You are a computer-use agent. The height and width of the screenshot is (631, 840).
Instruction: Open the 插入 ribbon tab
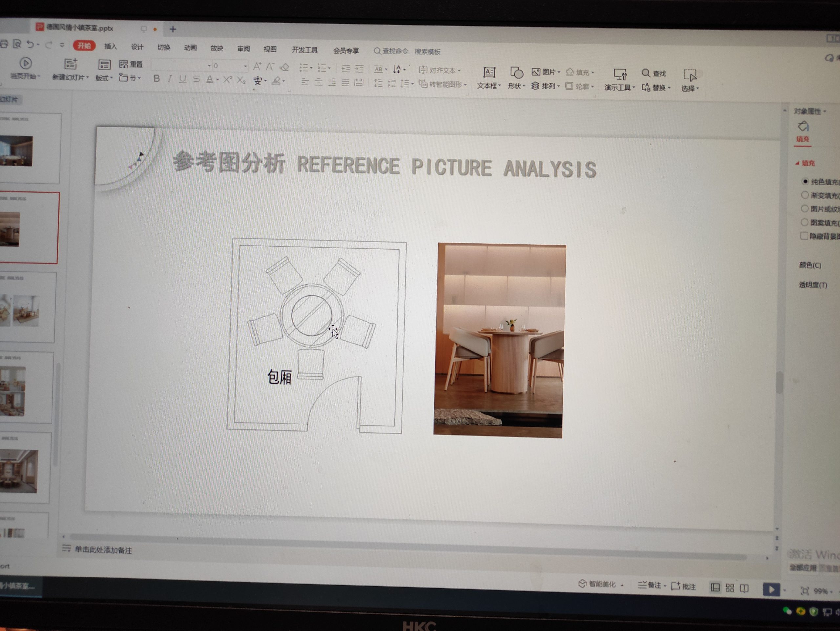[x=111, y=46]
